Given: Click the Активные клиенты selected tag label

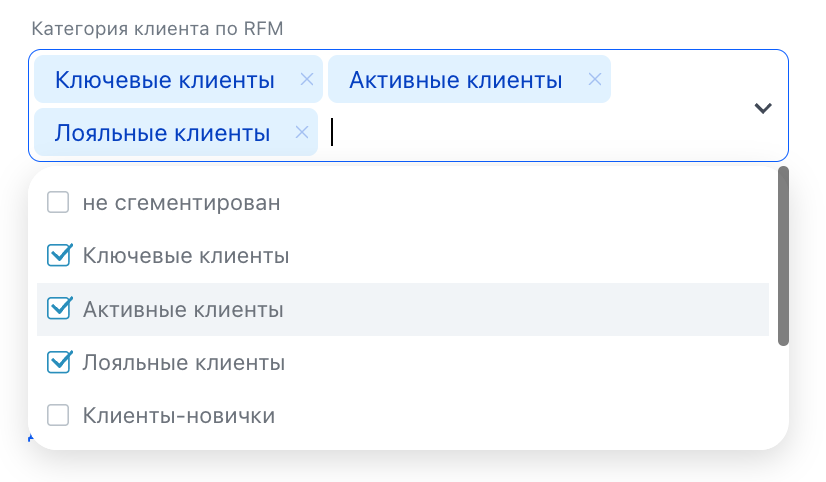Looking at the screenshot, I should [455, 80].
